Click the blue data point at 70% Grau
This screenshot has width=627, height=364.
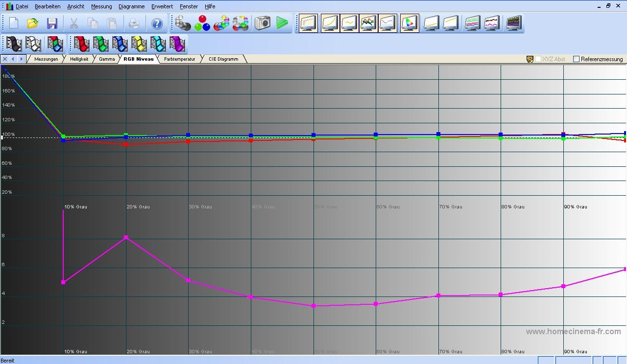pyautogui.click(x=438, y=134)
